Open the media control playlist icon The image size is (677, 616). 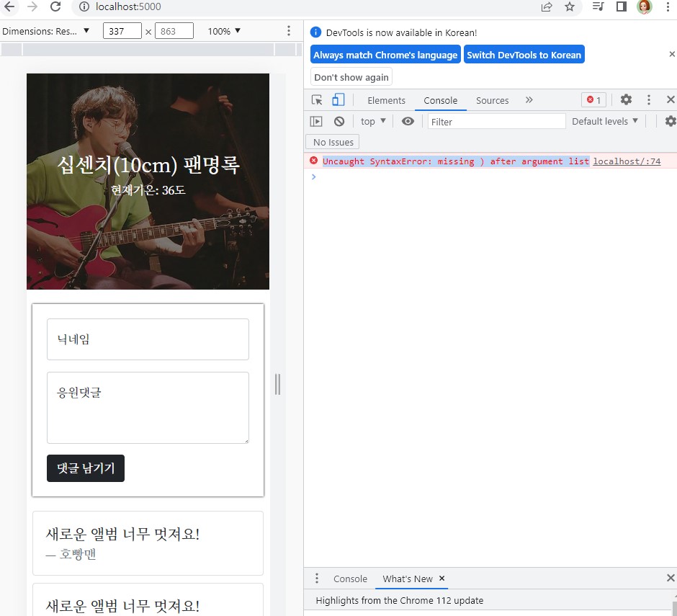pyautogui.click(x=598, y=6)
